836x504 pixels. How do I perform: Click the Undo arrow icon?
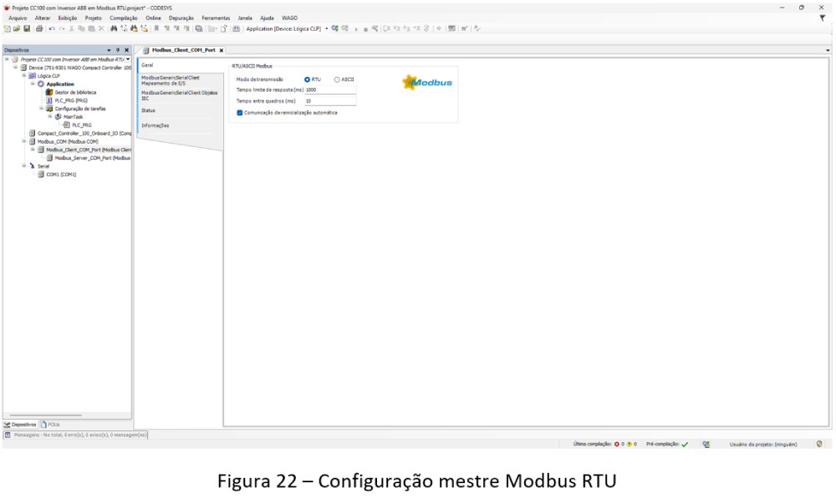(x=51, y=28)
